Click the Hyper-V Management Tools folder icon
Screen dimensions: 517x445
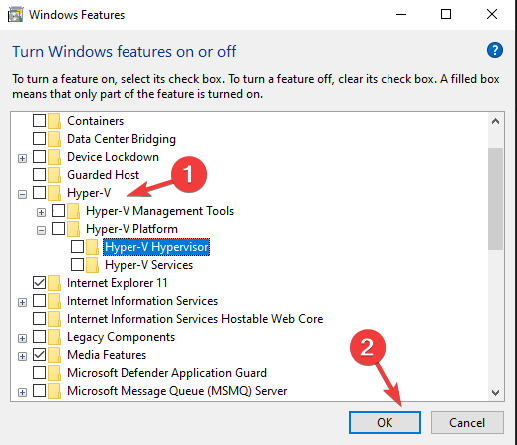coord(73,211)
